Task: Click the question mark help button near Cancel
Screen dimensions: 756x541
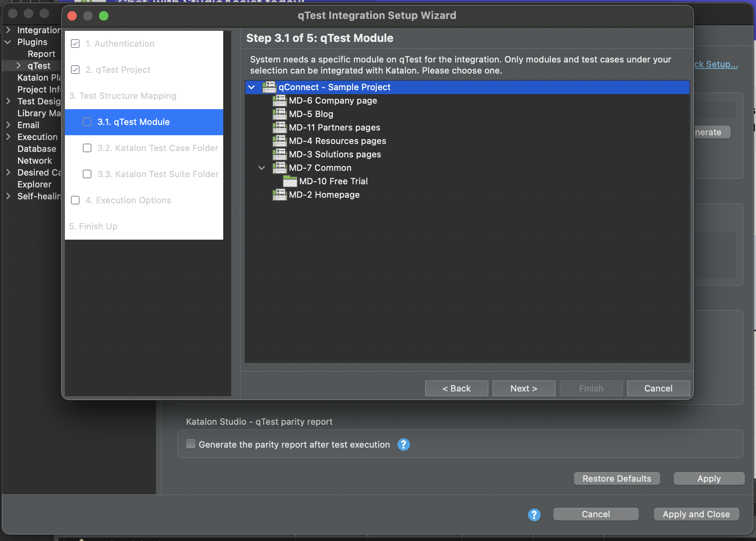Action: click(x=534, y=515)
